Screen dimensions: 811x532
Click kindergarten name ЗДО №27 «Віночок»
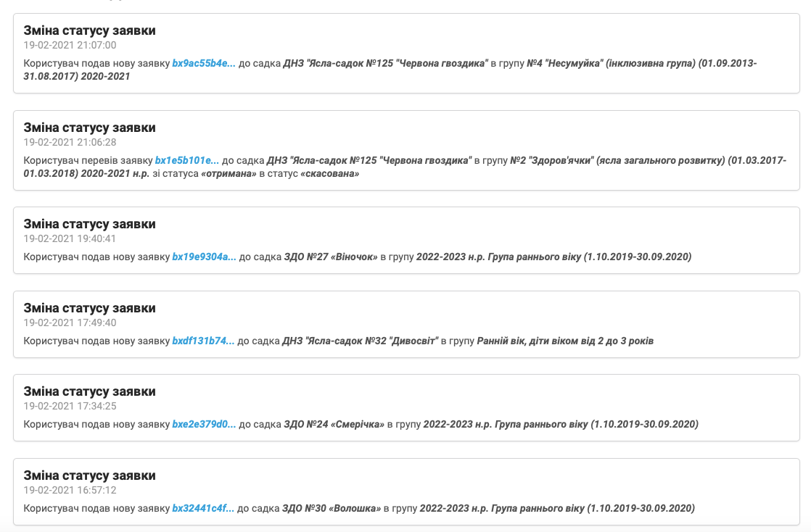coord(331,257)
